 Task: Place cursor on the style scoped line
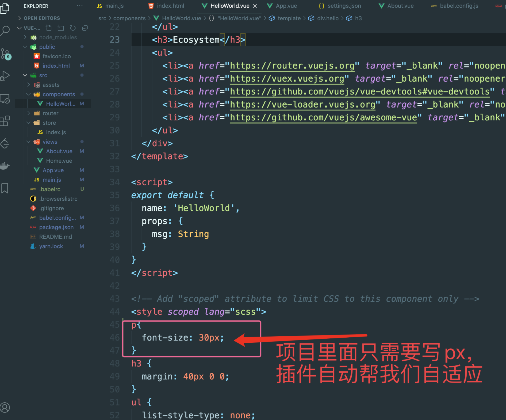tap(199, 312)
